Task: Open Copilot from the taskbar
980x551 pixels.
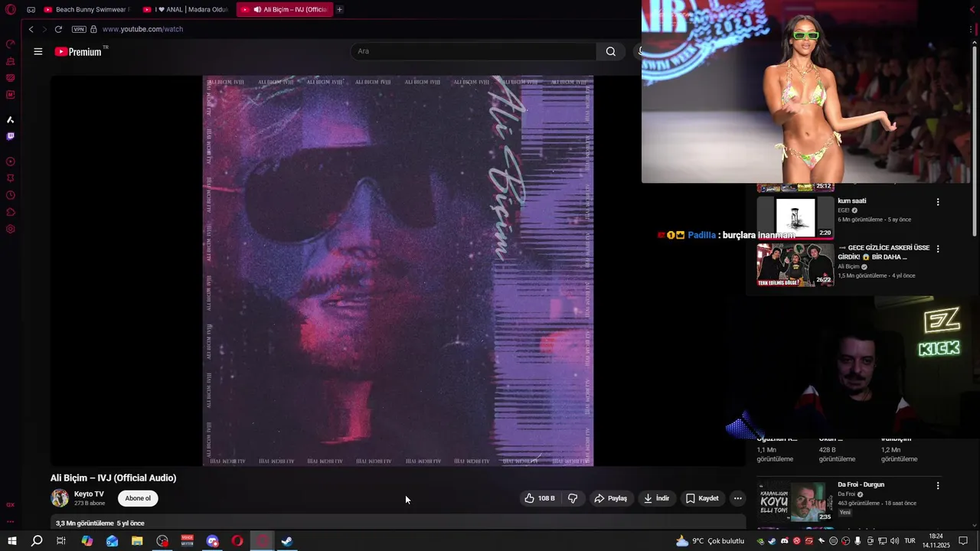Action: tap(87, 541)
